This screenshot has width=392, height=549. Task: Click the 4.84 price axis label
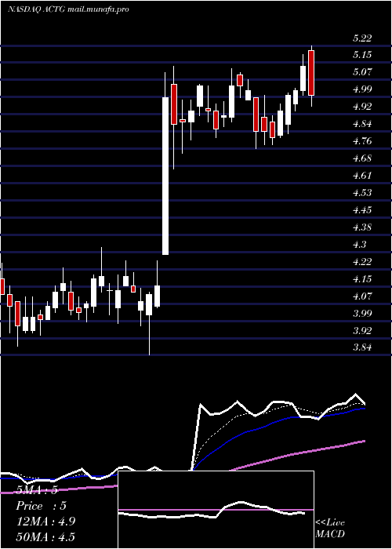tap(362, 124)
